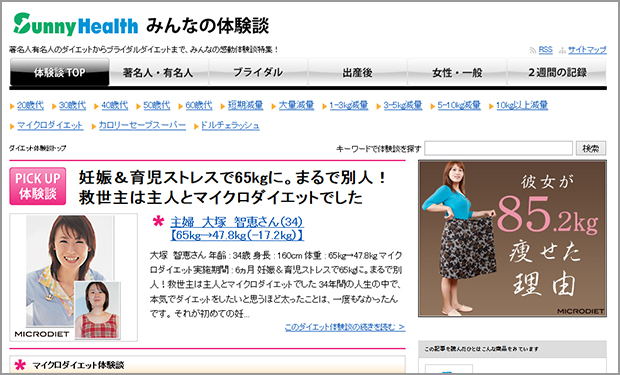Open the 出産後 tab
Screen dimensions: 620x375
point(357,72)
